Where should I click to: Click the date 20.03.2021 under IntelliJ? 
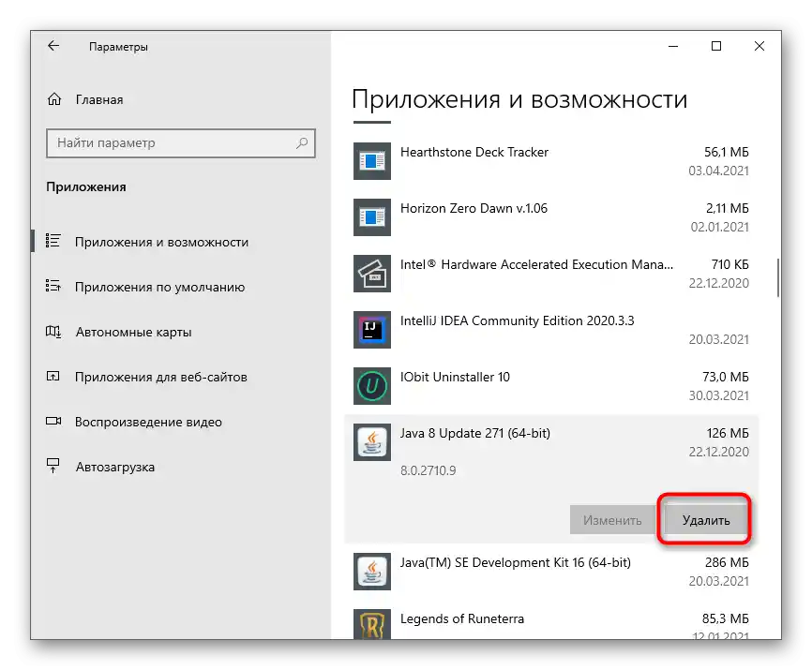click(719, 339)
